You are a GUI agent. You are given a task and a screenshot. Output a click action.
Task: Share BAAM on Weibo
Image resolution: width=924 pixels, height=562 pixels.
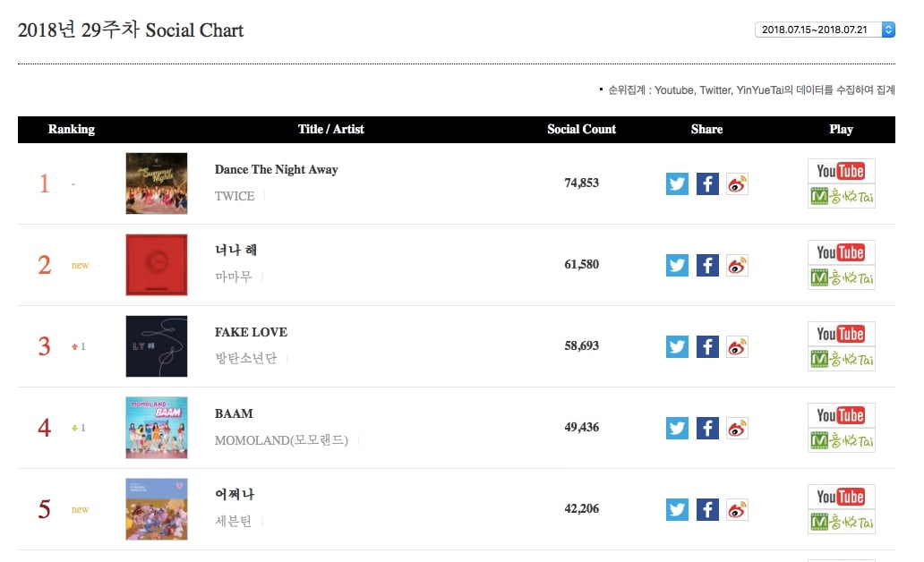(737, 429)
